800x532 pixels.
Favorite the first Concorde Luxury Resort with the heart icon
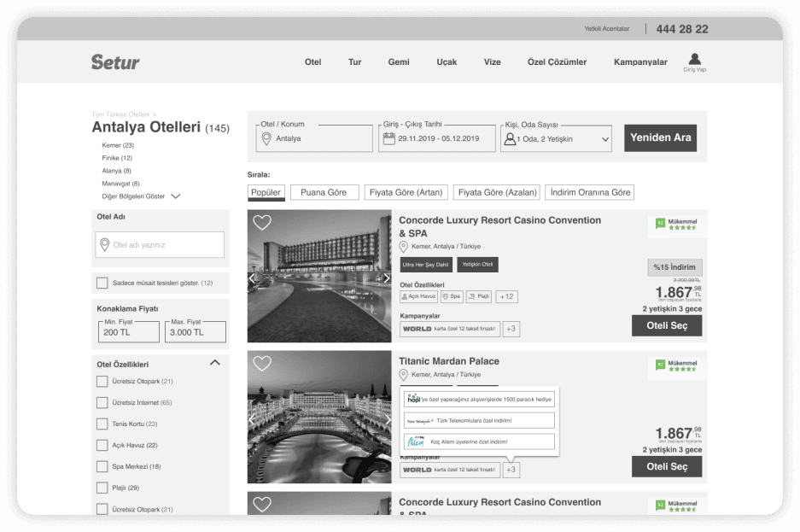coord(262,222)
